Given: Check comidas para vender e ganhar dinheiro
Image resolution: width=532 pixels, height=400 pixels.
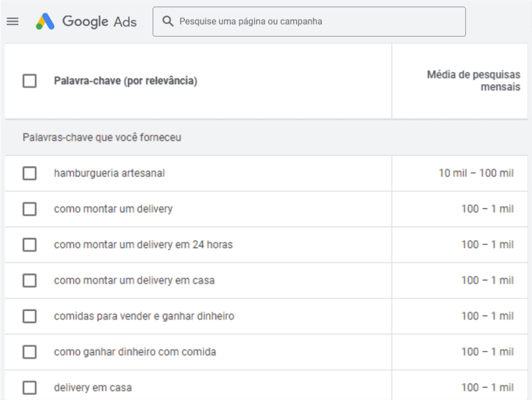Looking at the screenshot, I should tap(30, 316).
